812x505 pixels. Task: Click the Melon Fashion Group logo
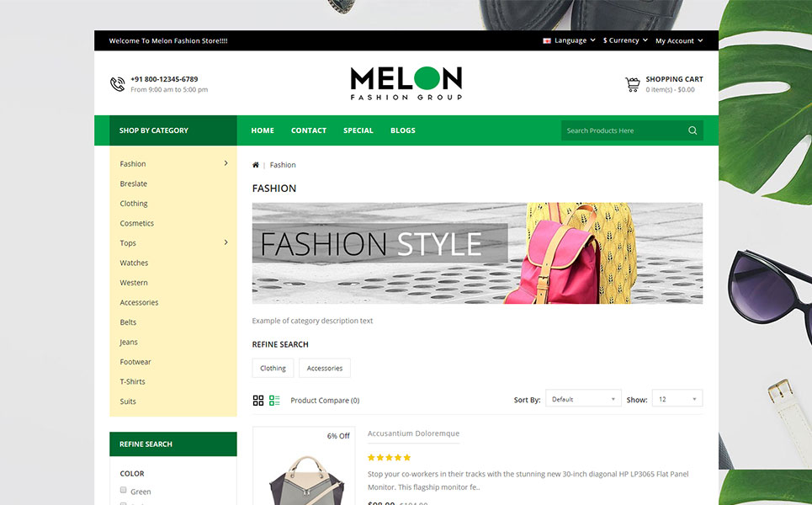point(406,83)
